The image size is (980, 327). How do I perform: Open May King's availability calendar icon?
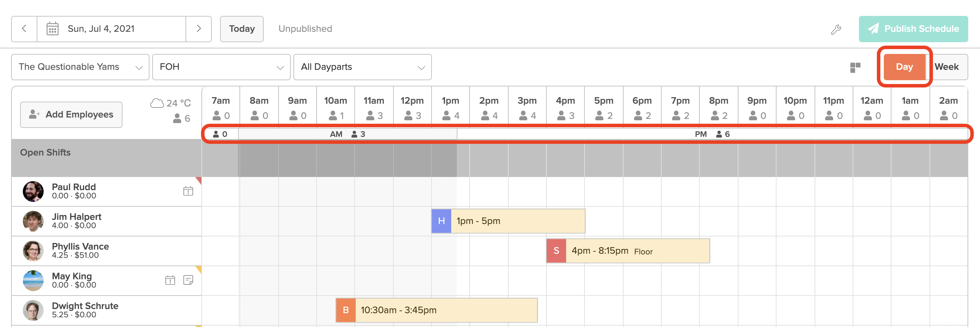pyautogui.click(x=170, y=280)
